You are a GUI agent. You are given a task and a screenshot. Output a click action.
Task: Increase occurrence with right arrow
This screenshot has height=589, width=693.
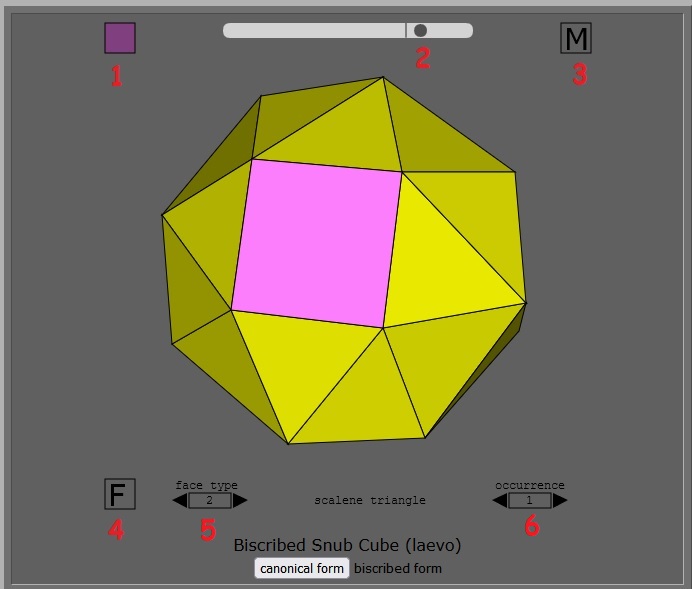(x=560, y=501)
